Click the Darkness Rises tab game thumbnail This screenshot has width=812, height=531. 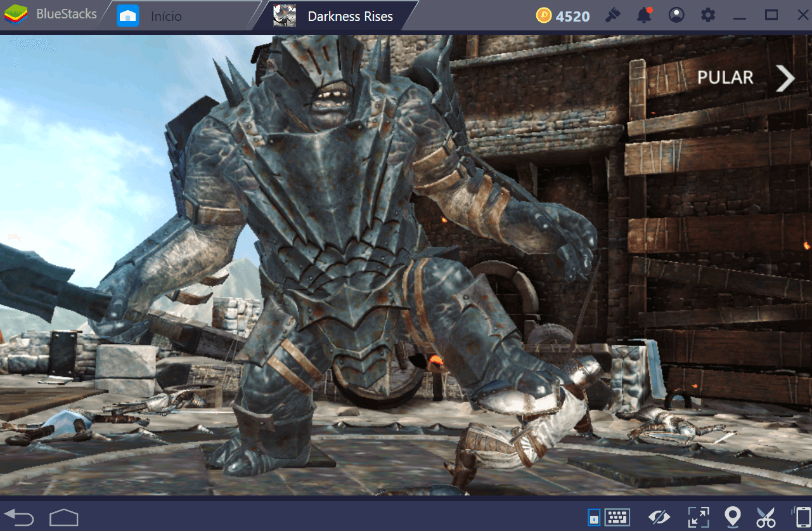click(x=285, y=16)
